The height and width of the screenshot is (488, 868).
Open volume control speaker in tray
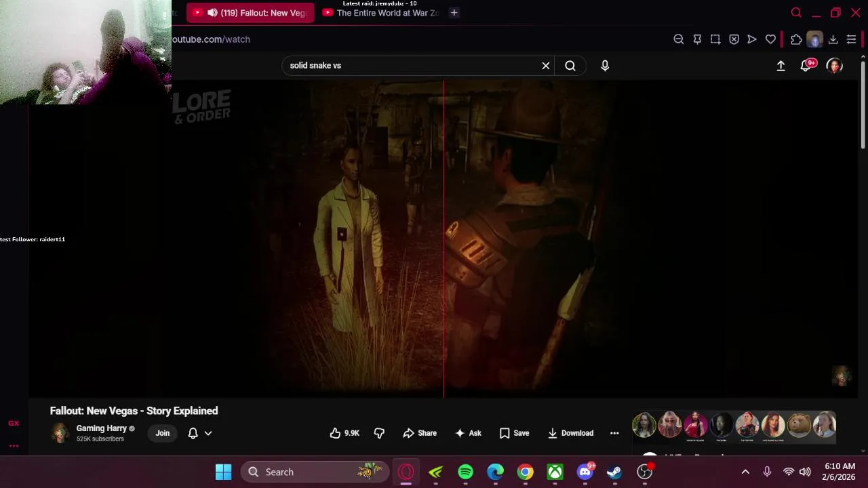tap(805, 472)
